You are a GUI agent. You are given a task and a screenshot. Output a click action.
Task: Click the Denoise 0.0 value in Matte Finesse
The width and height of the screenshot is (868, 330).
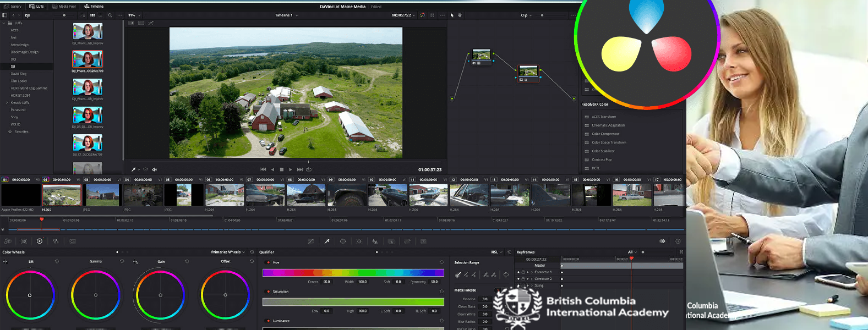pos(485,299)
